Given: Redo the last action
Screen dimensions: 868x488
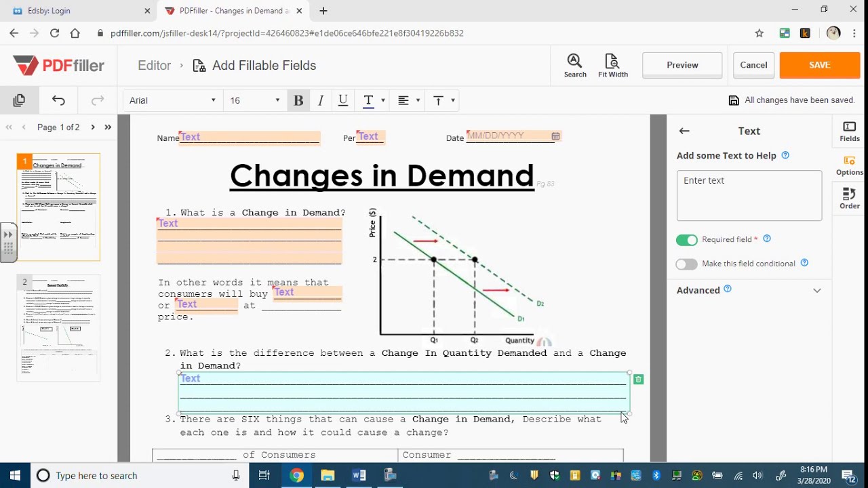Looking at the screenshot, I should [x=98, y=100].
